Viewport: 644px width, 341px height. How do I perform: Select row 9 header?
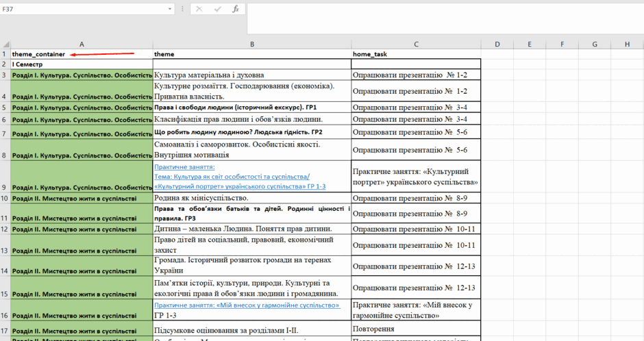[5, 176]
